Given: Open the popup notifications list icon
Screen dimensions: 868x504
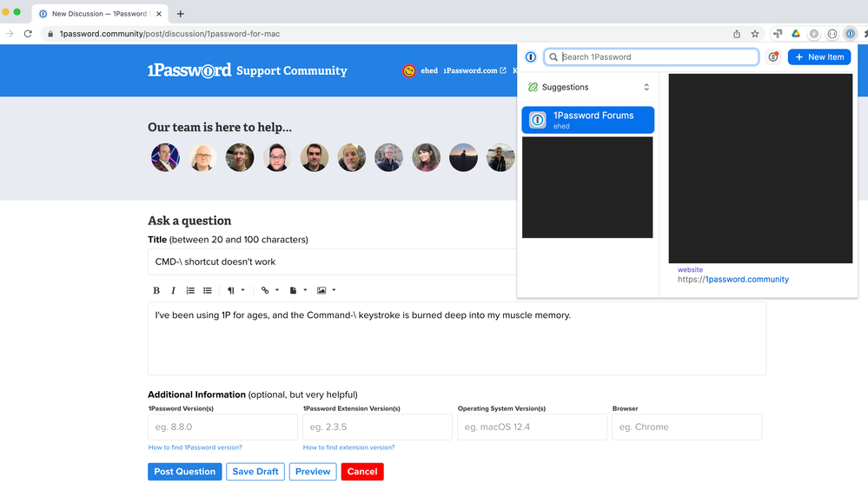Looking at the screenshot, I should click(773, 57).
